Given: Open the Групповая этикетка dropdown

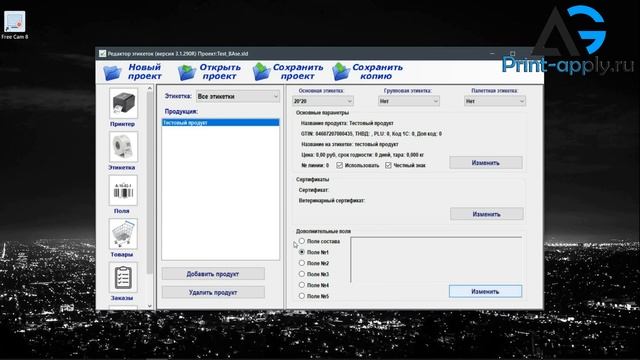Looking at the screenshot, I should (409, 101).
